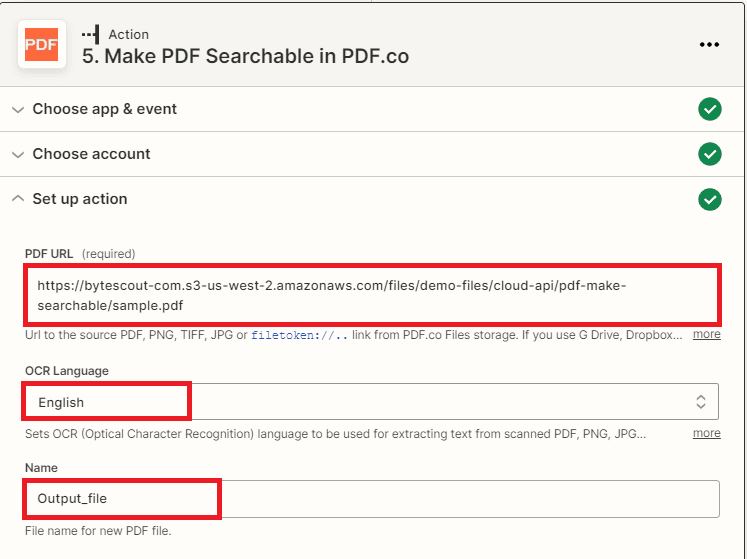The width and height of the screenshot is (747, 559).
Task: Click the 'Choose app & event' heading text
Action: click(104, 109)
